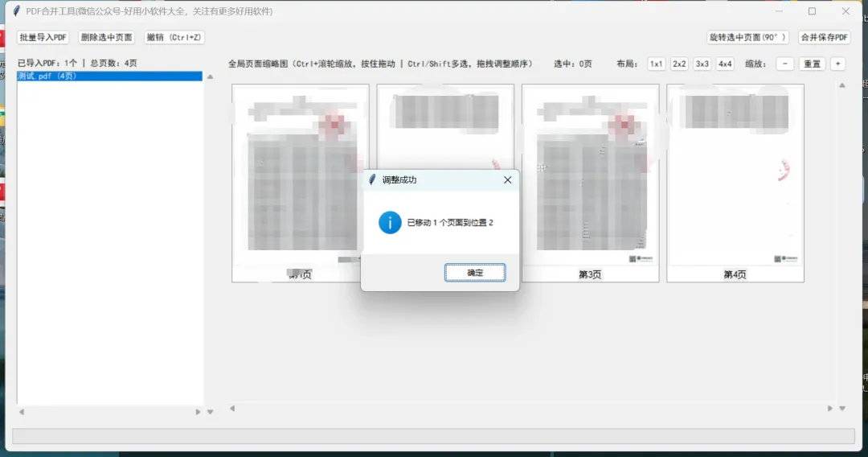The image size is (868, 457).
Task: Select the 2x2 layout button
Action: 679,64
